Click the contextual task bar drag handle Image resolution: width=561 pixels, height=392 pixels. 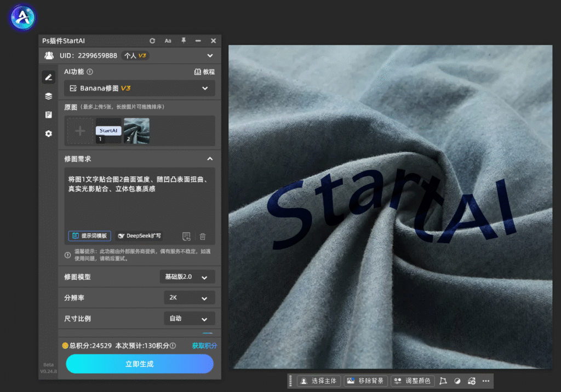[x=290, y=381]
